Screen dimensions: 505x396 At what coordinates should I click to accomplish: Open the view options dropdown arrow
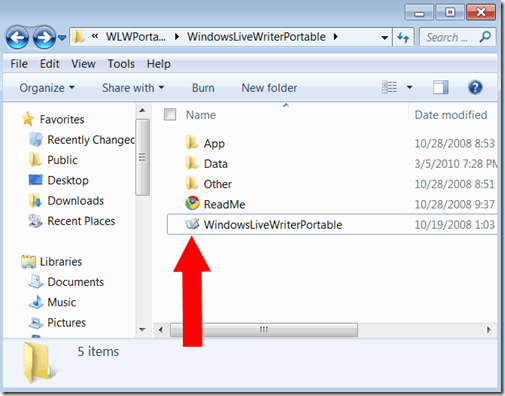coord(410,88)
